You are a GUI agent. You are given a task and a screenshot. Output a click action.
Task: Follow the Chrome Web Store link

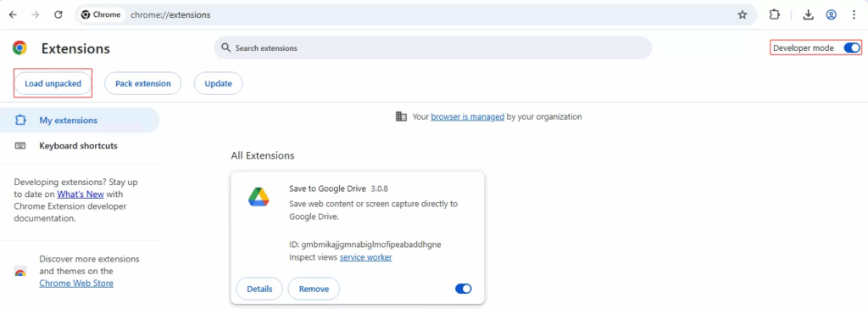76,283
